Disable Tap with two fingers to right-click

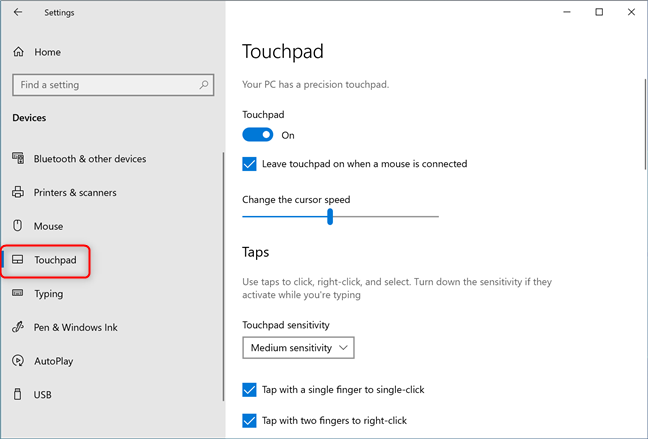point(249,420)
